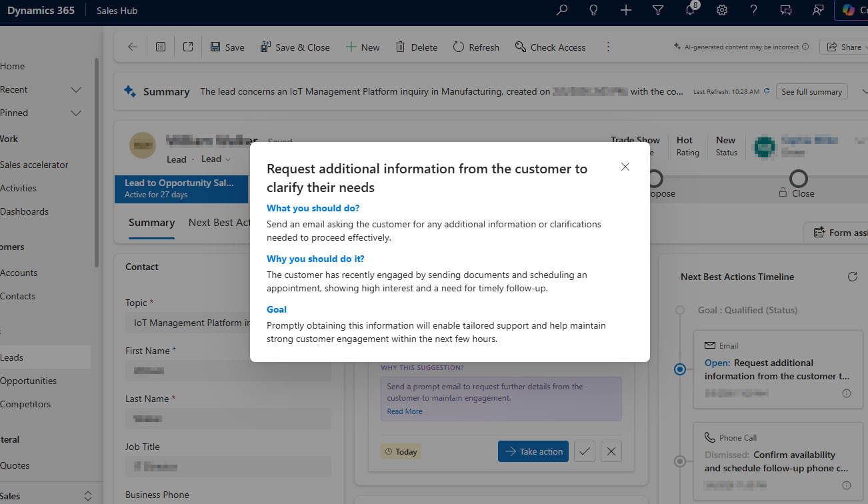Open the more commands ellipsis menu
The height and width of the screenshot is (504, 868).
608,47
